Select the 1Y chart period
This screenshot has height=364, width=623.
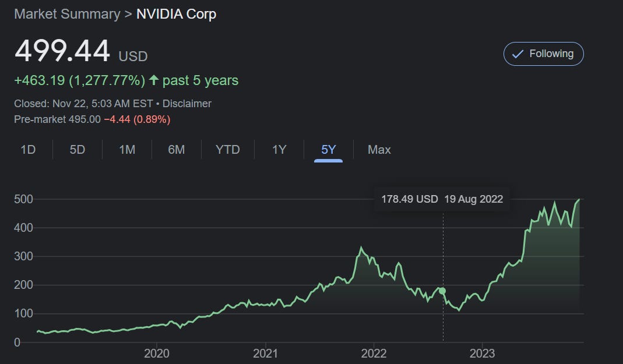click(x=278, y=150)
